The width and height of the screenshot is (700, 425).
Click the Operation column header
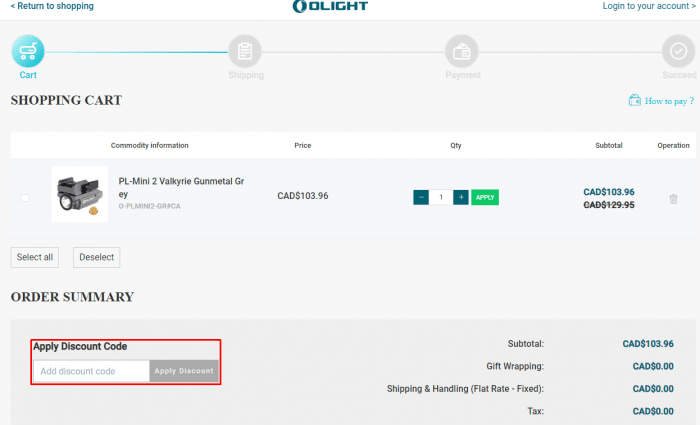click(673, 146)
